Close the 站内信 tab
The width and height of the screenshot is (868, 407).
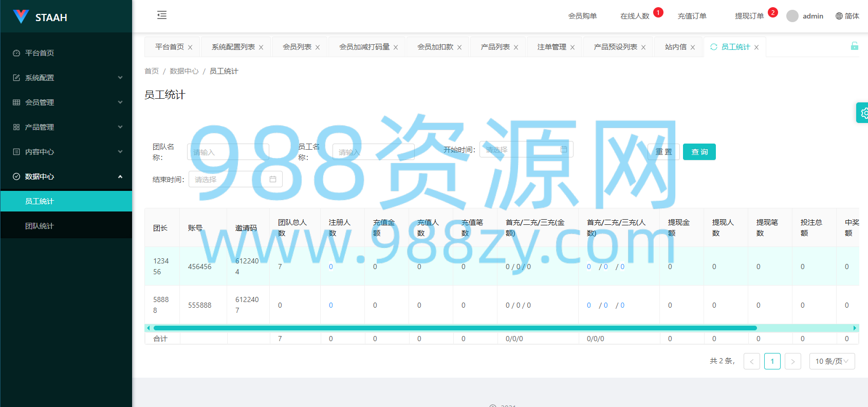point(693,47)
